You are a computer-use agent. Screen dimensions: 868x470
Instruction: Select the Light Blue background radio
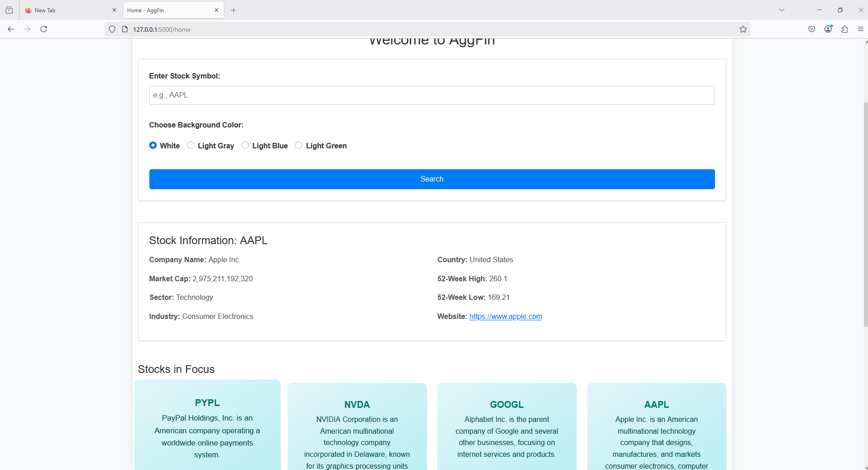(x=245, y=145)
